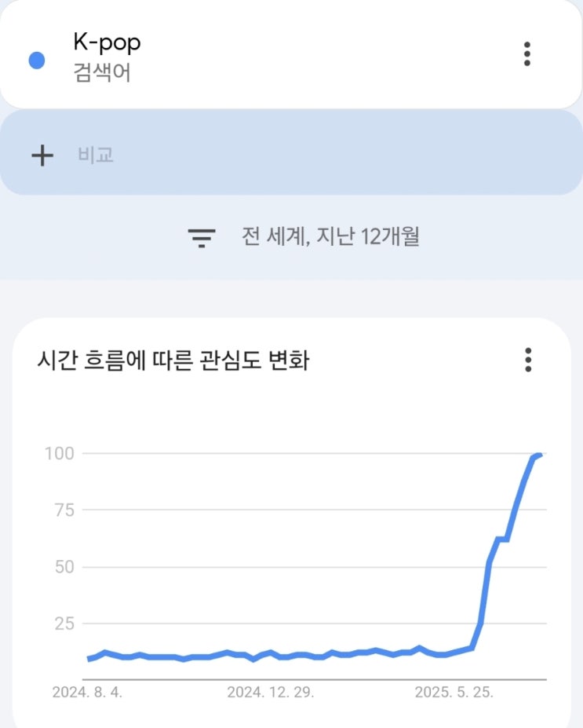Viewport: 583px width, 728px height.
Task: Select the 2024. 12. 29. date label
Action: [x=271, y=693]
